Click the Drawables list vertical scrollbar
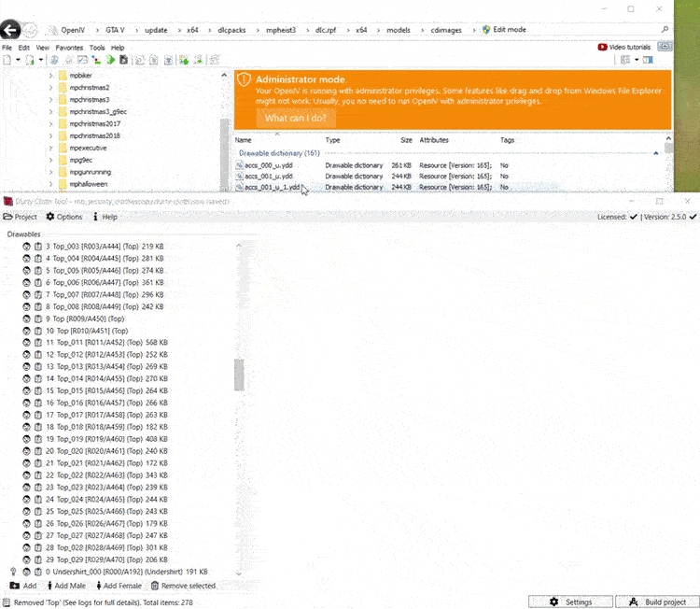 pos(238,374)
